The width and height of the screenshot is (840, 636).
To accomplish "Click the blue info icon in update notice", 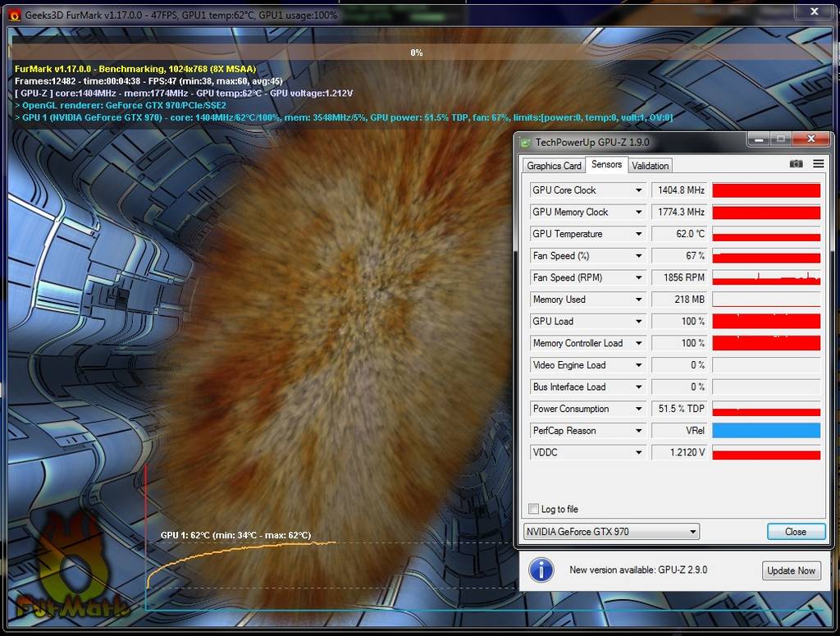I will pos(541,570).
